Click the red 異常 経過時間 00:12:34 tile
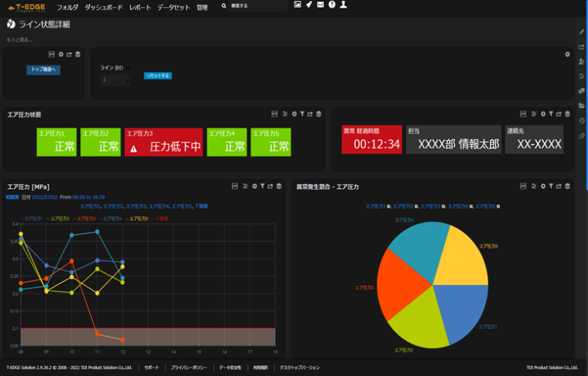The image size is (588, 376). pos(372,139)
